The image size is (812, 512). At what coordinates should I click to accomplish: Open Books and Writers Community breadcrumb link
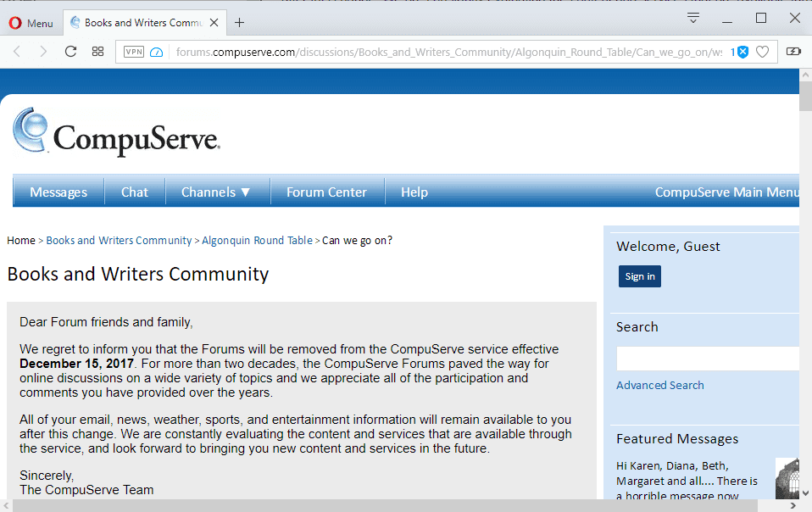[x=120, y=240]
